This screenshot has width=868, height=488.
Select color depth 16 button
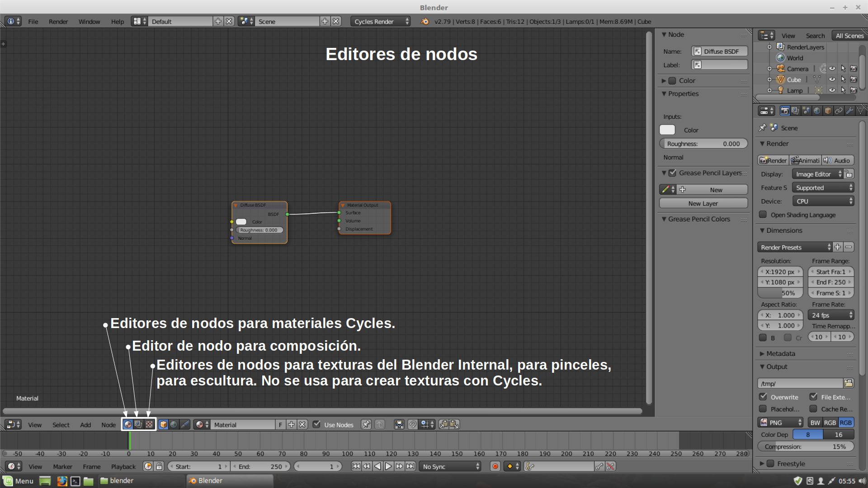839,434
